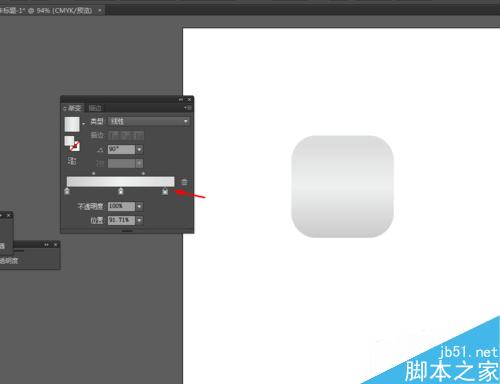Open the Gradient panel flyout menu

tap(188, 108)
